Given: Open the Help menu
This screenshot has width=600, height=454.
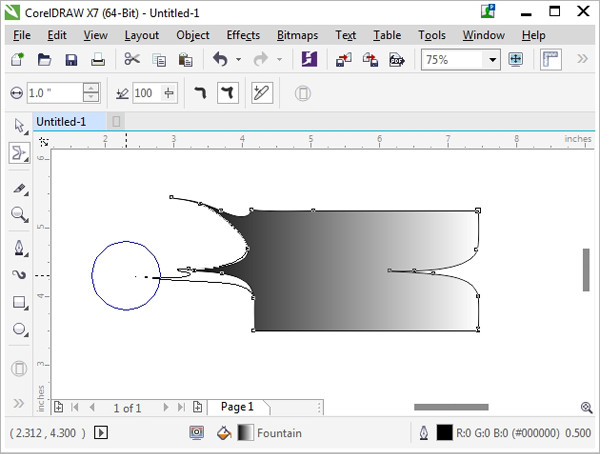Looking at the screenshot, I should (533, 35).
